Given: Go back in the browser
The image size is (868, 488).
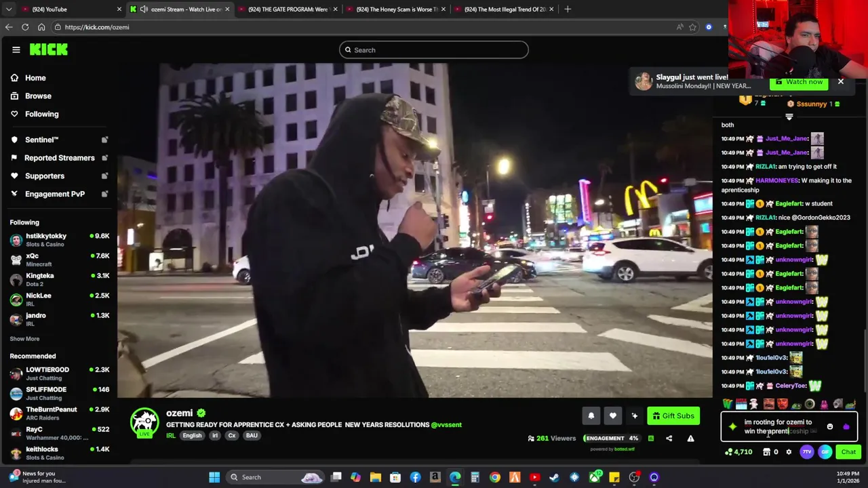Looking at the screenshot, I should pos(9,27).
